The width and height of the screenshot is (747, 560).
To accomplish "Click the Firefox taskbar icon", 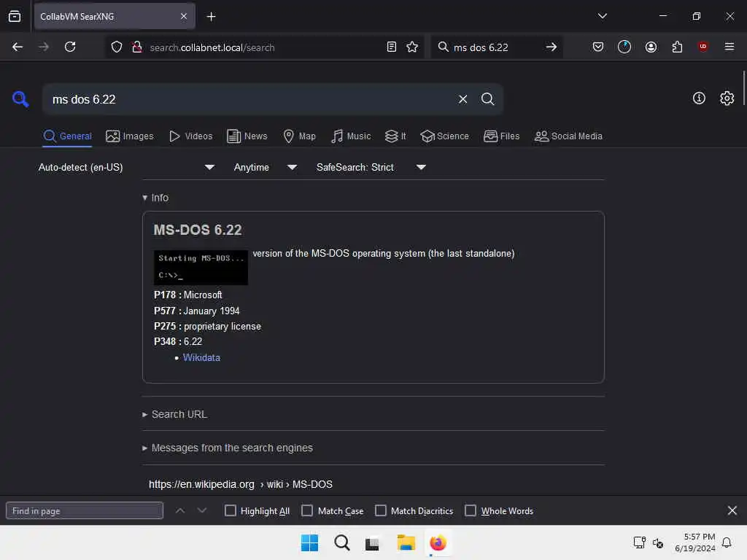I will coord(438,542).
